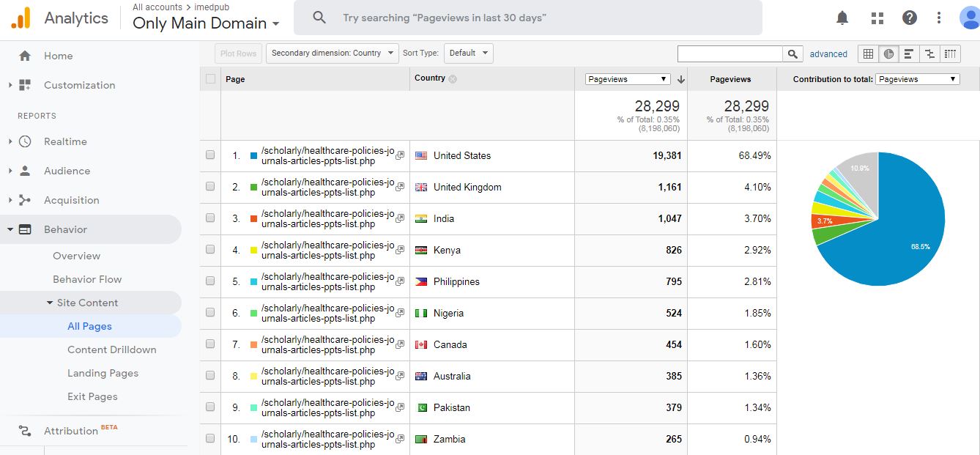980x455 pixels.
Task: Choose the comparison view icon
Action: coord(929,53)
